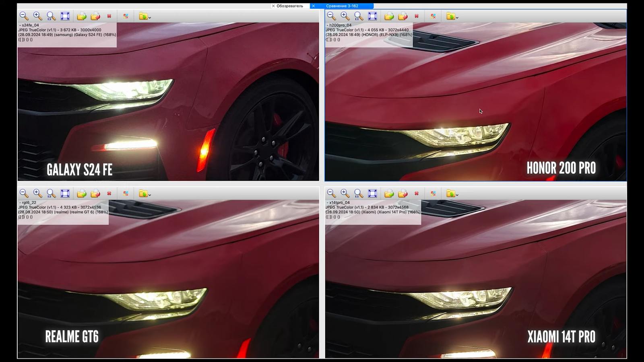Copy h200pro_04 to folder (green arrow icon)
Image resolution: width=644 pixels, height=362 pixels.
point(389,16)
